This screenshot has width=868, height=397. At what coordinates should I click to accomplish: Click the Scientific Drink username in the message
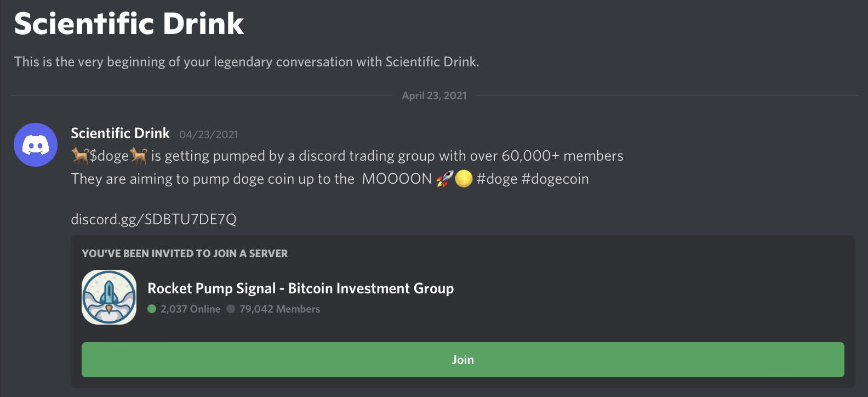(120, 133)
